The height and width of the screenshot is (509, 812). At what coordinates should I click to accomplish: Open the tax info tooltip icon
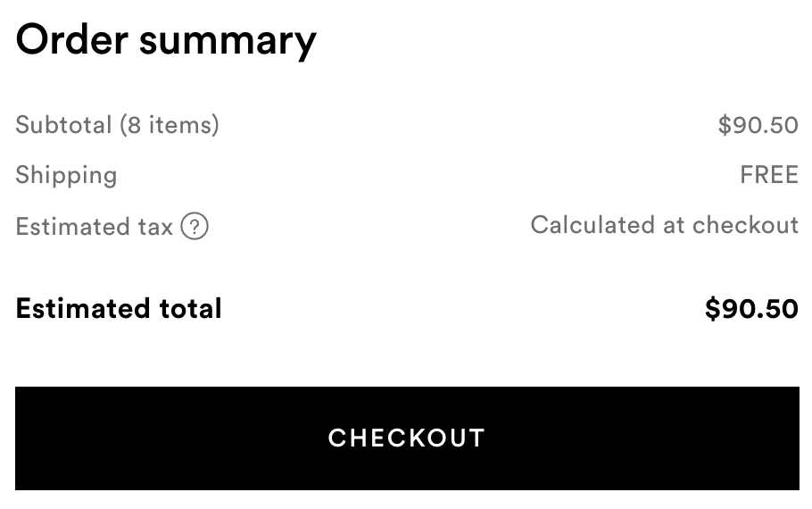[195, 226]
